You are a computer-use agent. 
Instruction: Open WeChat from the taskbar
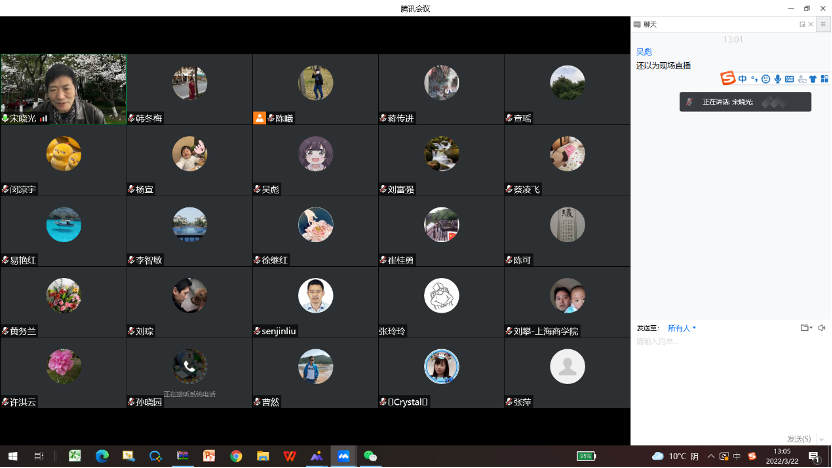[x=370, y=456]
